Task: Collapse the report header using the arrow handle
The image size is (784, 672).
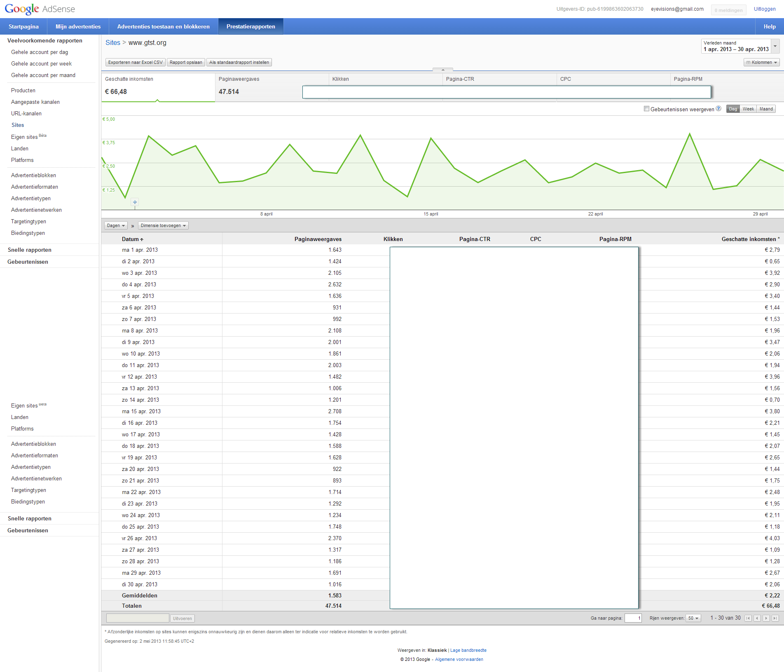Action: 443,70
